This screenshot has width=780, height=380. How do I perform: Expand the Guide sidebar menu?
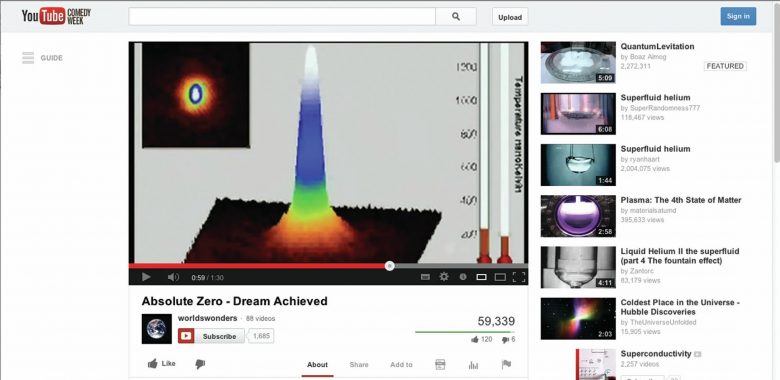click(x=42, y=58)
